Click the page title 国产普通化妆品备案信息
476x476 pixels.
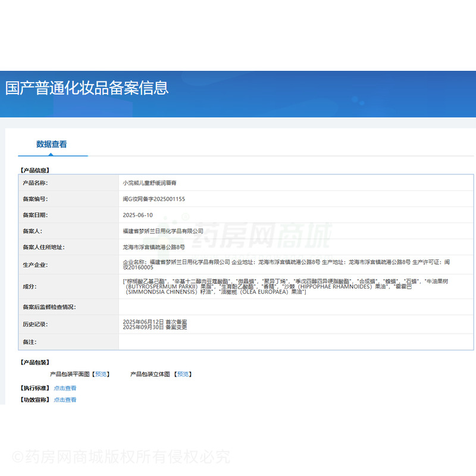click(x=87, y=88)
